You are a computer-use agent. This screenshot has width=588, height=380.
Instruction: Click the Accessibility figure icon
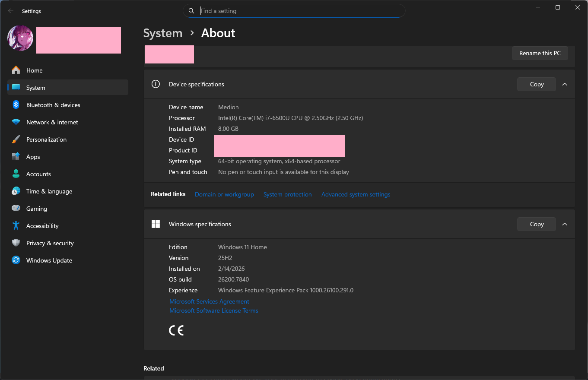click(16, 226)
